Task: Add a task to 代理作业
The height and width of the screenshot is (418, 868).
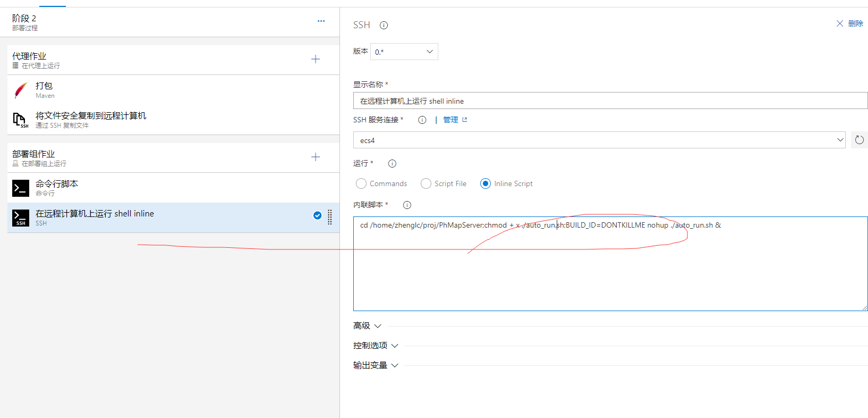Action: click(316, 59)
